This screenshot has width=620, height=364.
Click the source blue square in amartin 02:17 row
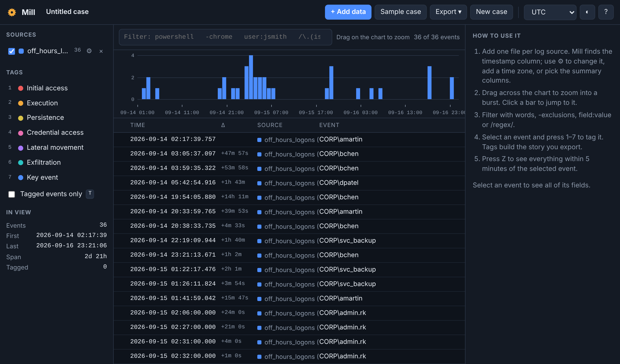point(259,140)
